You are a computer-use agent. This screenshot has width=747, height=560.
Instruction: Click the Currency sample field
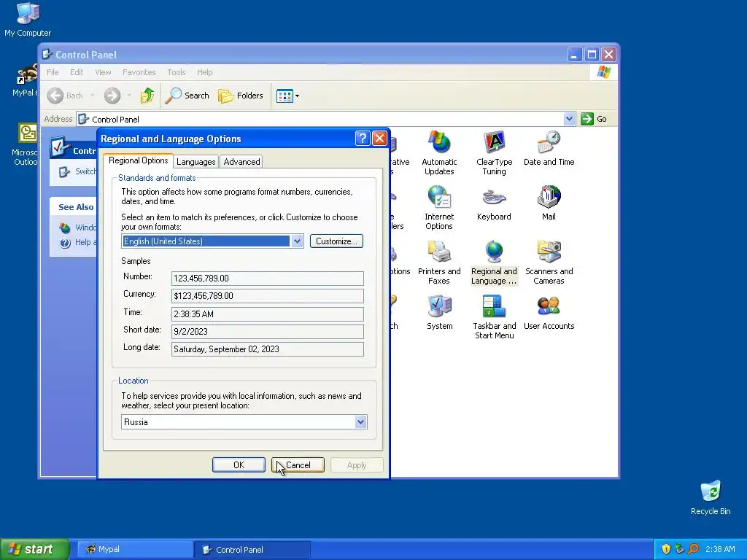click(267, 296)
